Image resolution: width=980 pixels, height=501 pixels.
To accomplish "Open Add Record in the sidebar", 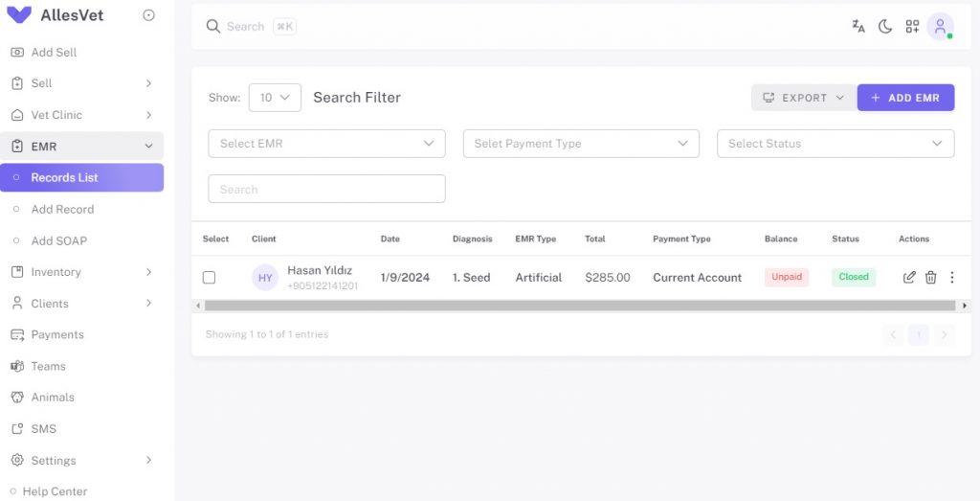I will 62,209.
